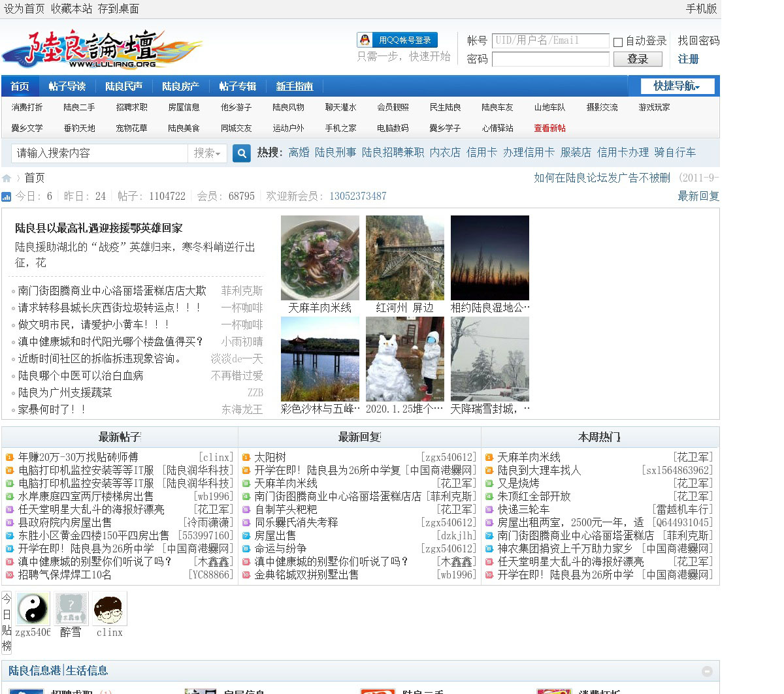Viewport: 784px width, 694px height.
Task: Open the 陆良論壇 logo
Action: tap(102, 49)
